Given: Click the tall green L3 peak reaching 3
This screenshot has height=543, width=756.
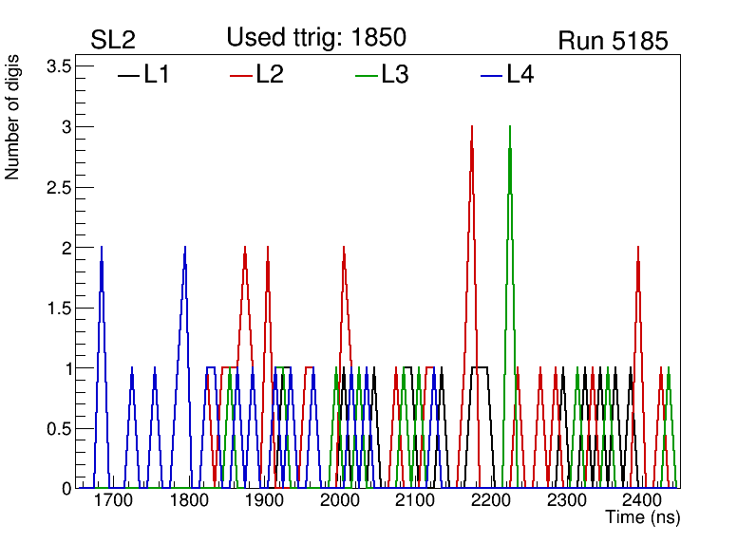Looking at the screenshot, I should point(510,127).
